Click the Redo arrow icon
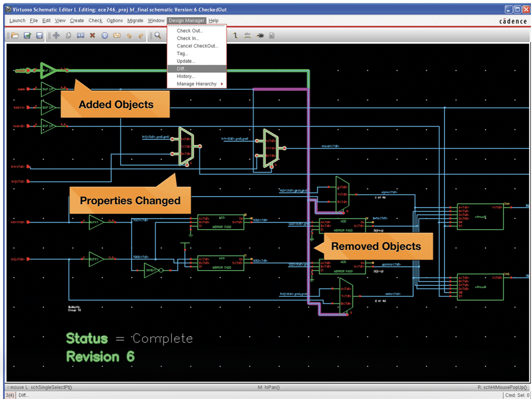 (x=141, y=35)
